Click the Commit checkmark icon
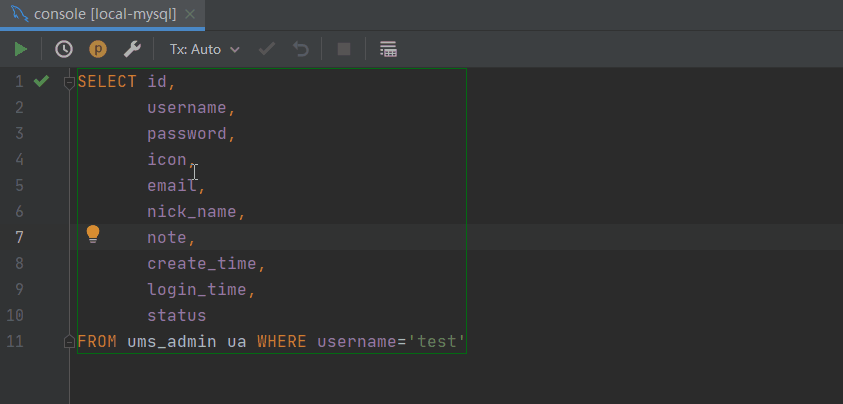 pyautogui.click(x=267, y=49)
